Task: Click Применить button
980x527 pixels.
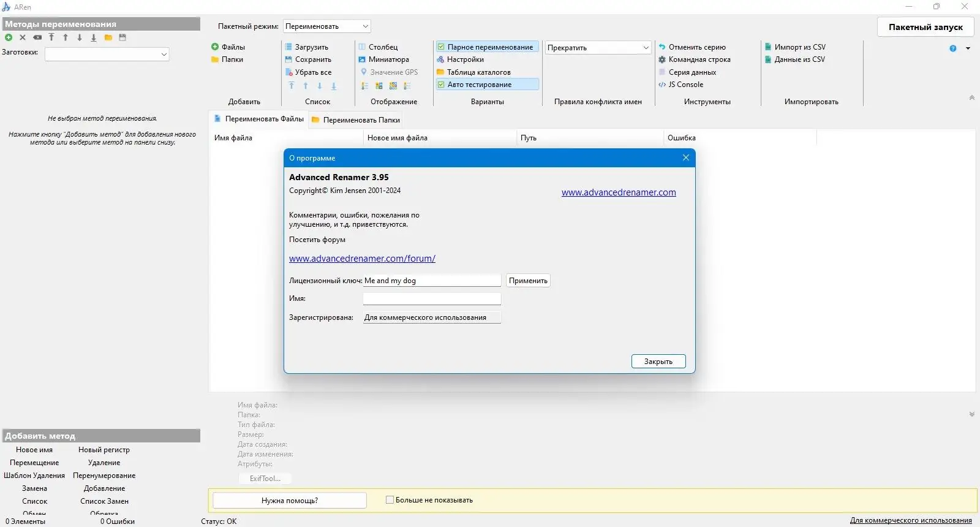Action: click(528, 281)
